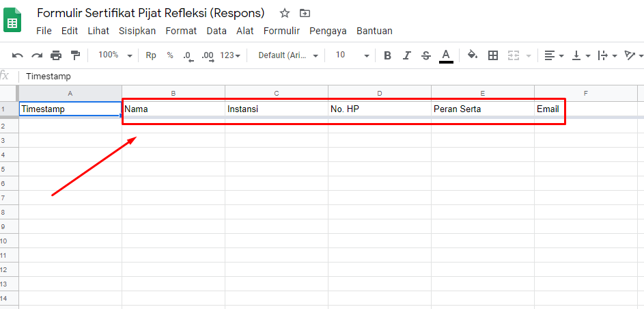Select the Peran Serta cell

483,109
